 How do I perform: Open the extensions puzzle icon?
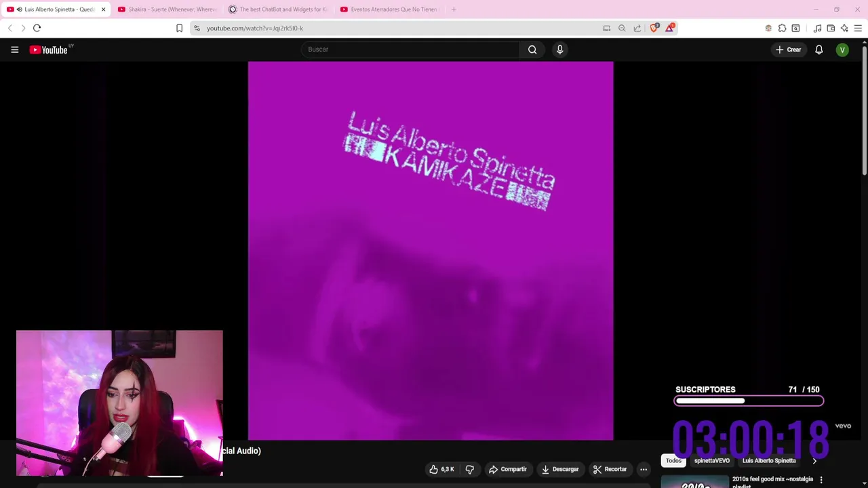click(782, 28)
